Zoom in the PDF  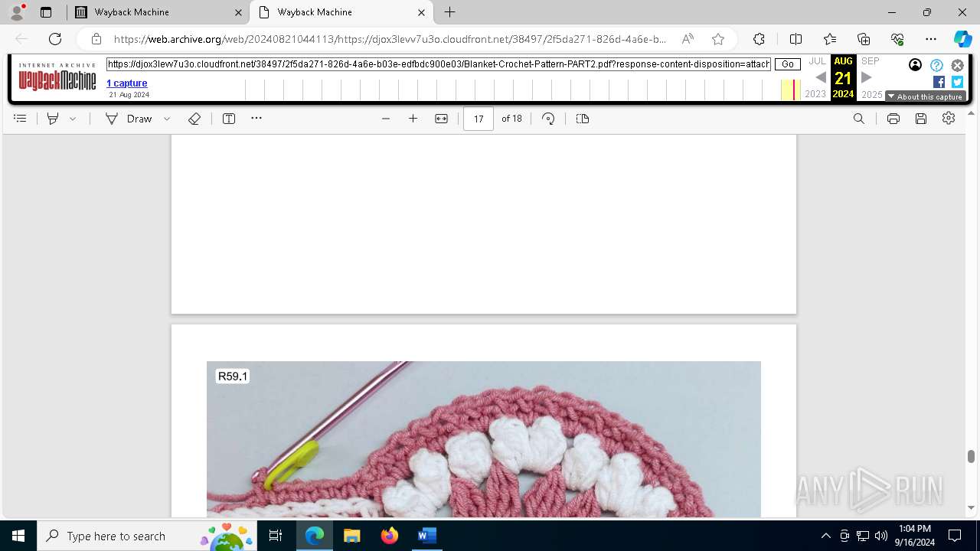(x=413, y=119)
